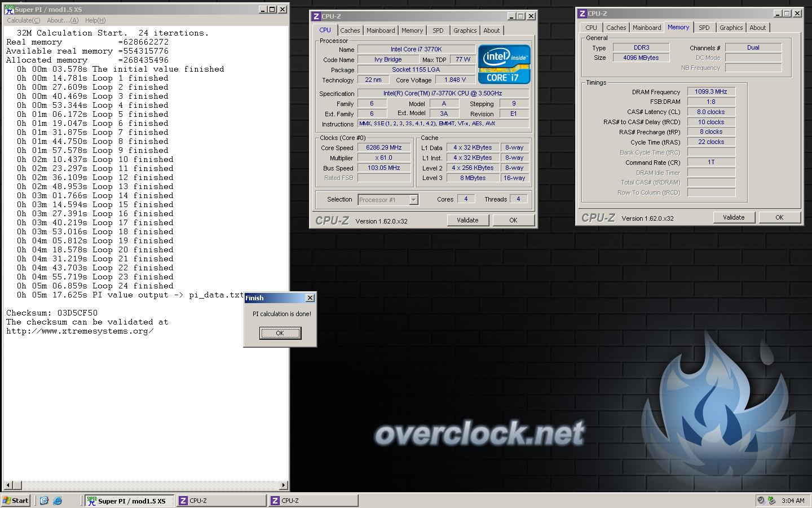
Task: Open Caches tab in the Memory CPU-Z window
Action: coord(616,28)
